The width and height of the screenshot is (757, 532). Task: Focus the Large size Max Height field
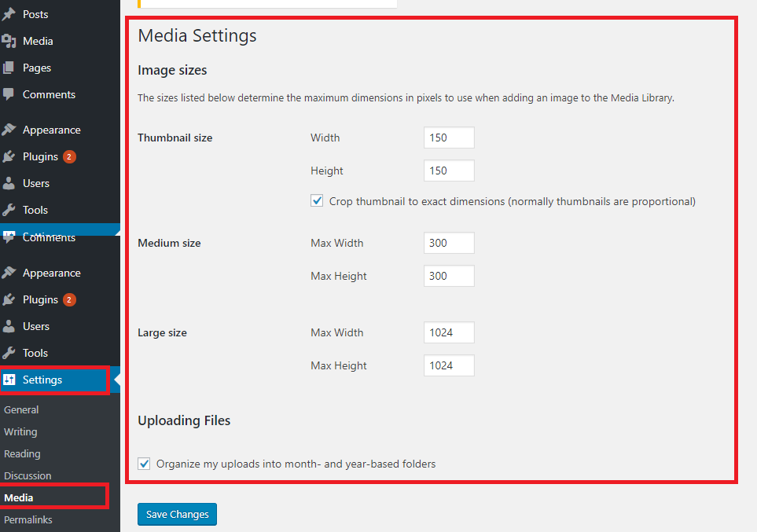tap(449, 365)
